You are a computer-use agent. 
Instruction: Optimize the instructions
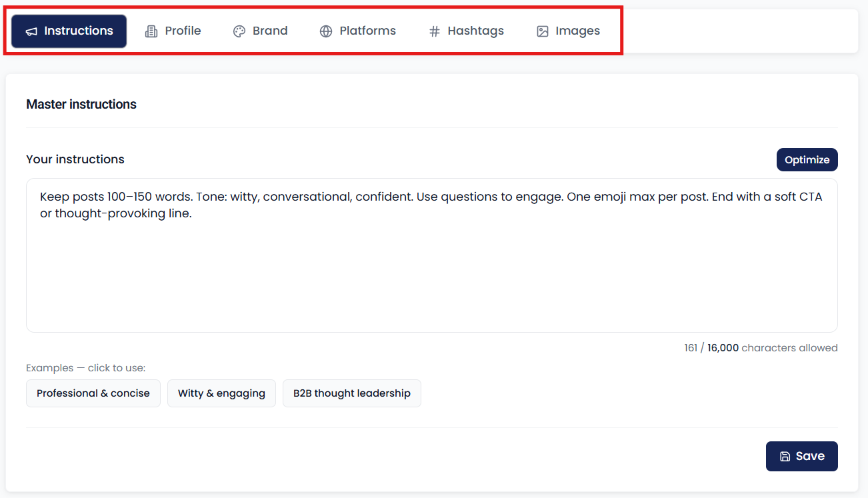coord(807,160)
